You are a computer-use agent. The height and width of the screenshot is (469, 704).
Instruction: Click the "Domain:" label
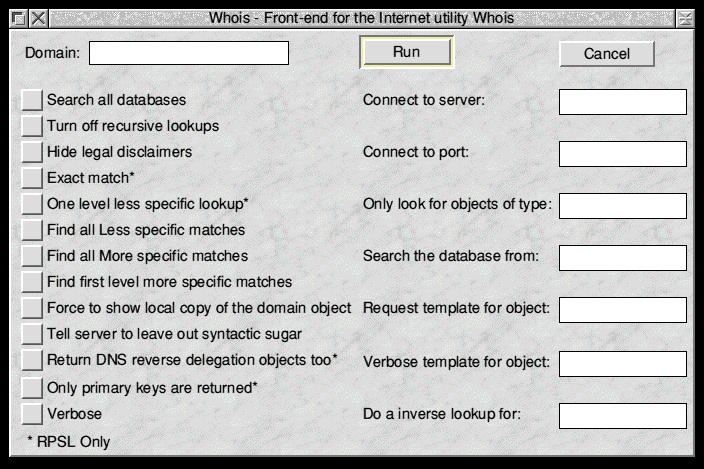[53, 53]
